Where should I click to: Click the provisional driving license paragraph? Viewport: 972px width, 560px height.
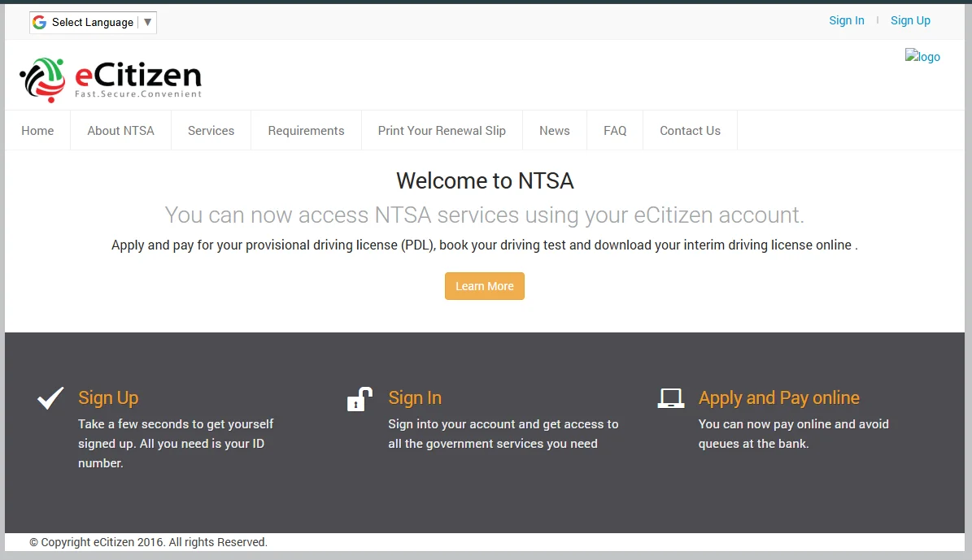[485, 245]
